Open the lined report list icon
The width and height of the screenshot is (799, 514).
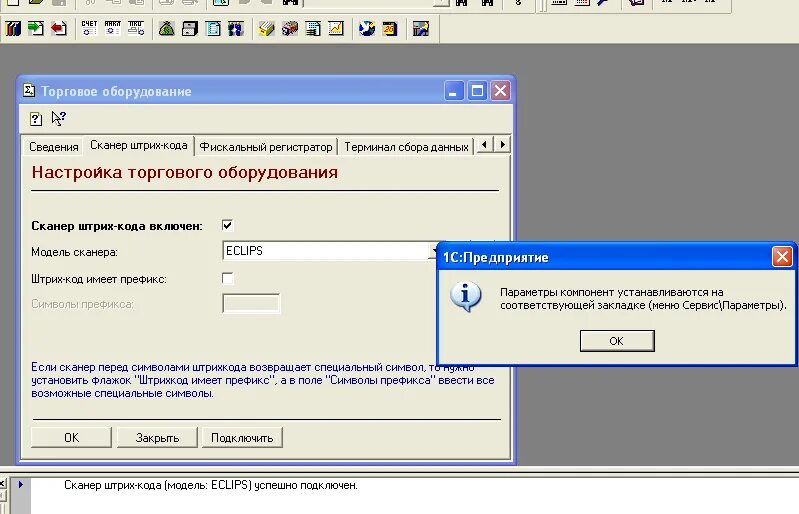[x=313, y=29]
